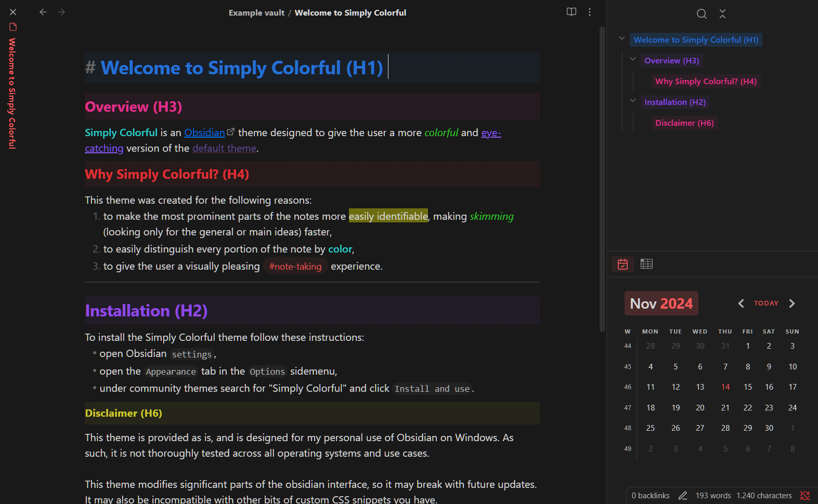Jump to Why Simply Colorful? (H4) in outline
818x504 pixels.
coord(706,82)
